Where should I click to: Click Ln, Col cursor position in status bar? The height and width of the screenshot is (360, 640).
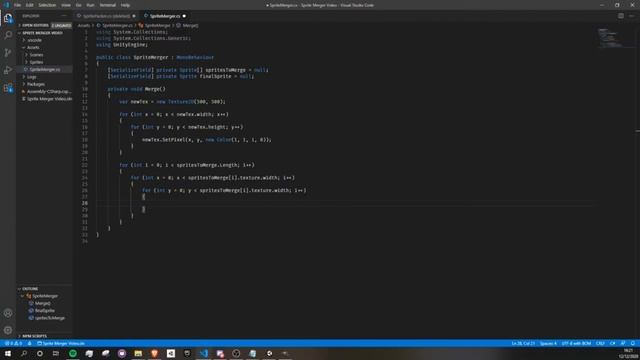(x=523, y=343)
